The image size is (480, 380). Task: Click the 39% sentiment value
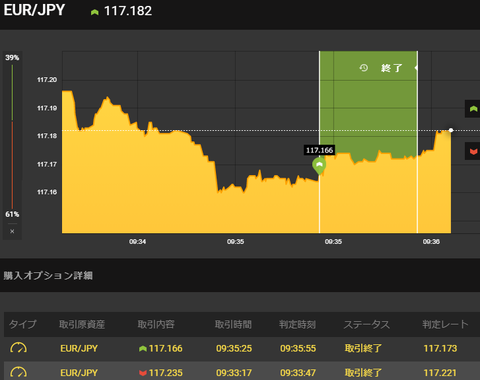coord(12,58)
